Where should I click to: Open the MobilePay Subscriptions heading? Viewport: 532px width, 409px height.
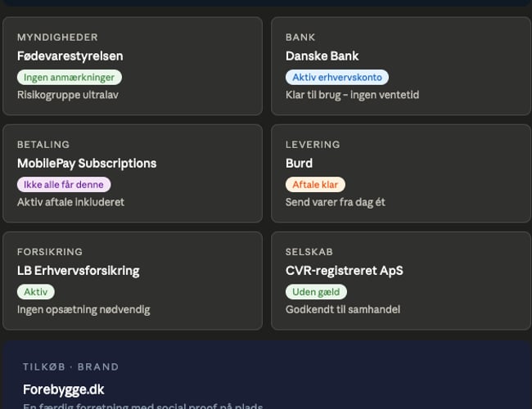coord(87,164)
